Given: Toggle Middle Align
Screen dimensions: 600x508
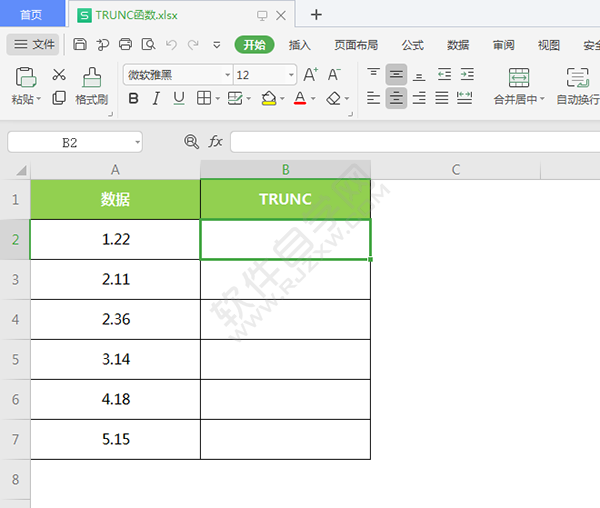Looking at the screenshot, I should click(396, 74).
